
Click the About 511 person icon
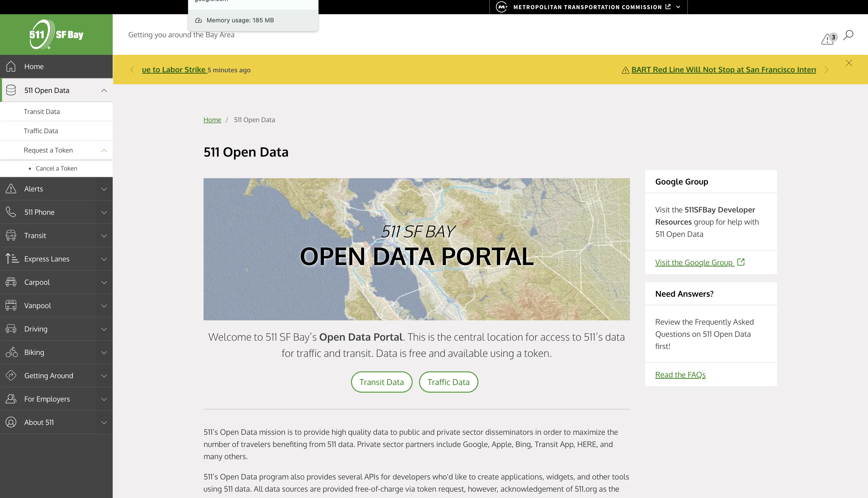click(x=11, y=422)
